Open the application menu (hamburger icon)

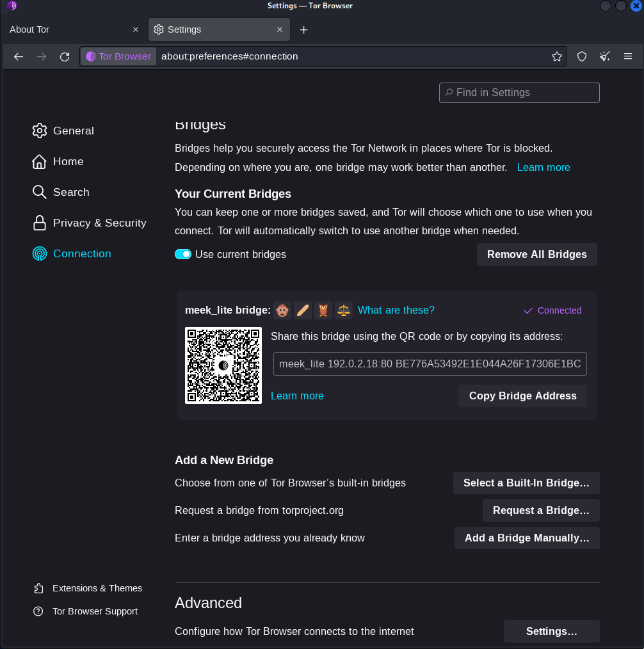point(628,56)
